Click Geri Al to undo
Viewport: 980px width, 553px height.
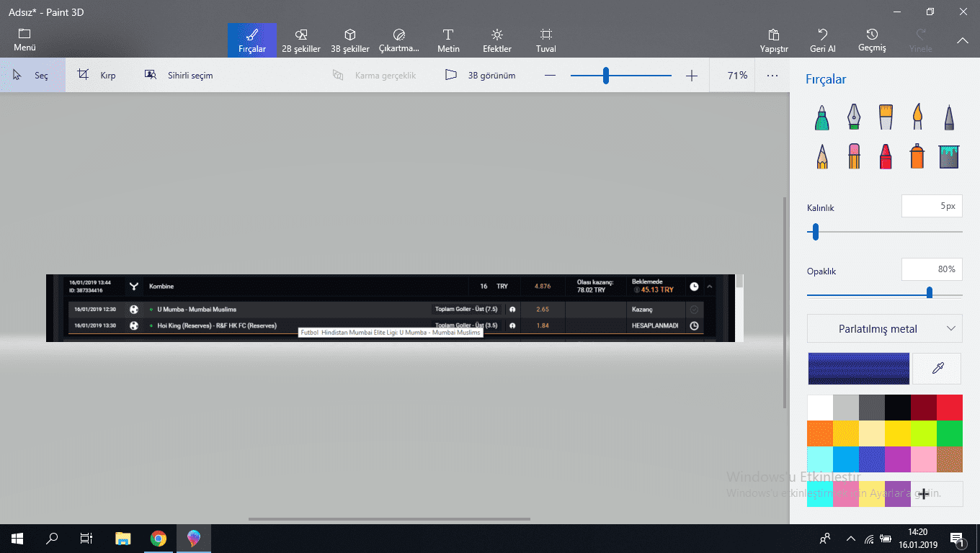click(823, 40)
